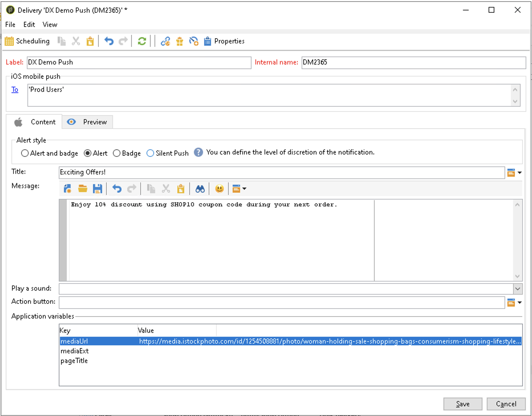Open the Scheduling toolbar button
This screenshot has height=416, width=532.
click(27, 41)
